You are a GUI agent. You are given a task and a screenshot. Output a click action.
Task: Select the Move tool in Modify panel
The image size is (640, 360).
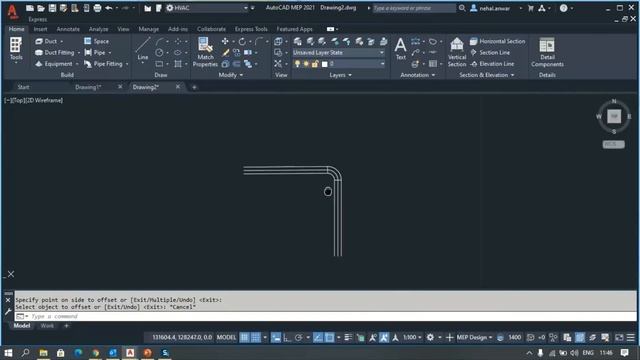225,41
